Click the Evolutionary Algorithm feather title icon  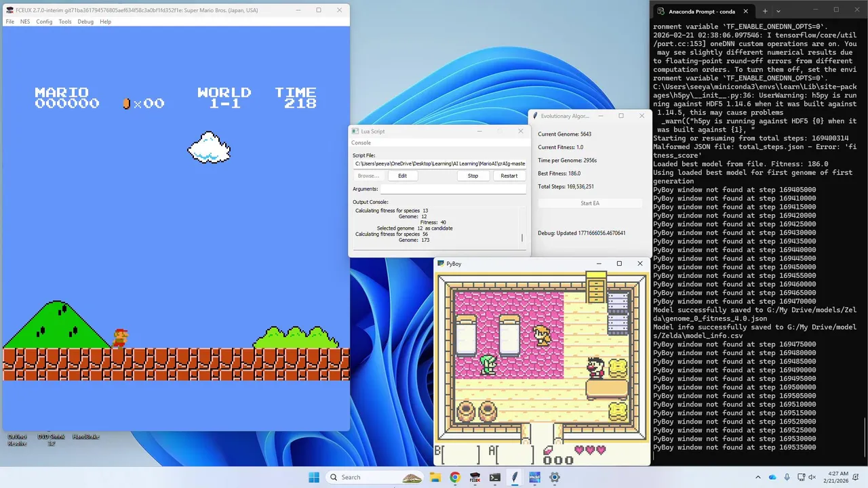pyautogui.click(x=535, y=116)
